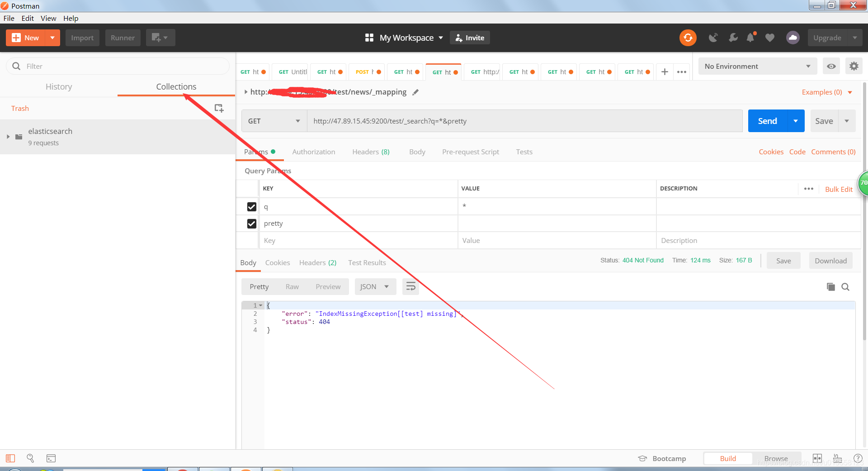Open the interceptor satellite icon
Viewport: 868px width, 471px height.
(713, 38)
